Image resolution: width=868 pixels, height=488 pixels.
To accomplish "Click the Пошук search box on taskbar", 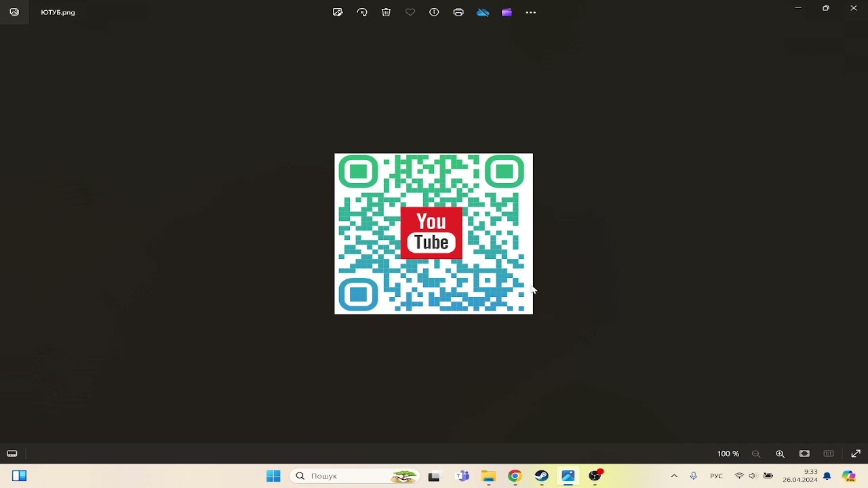I will point(355,476).
